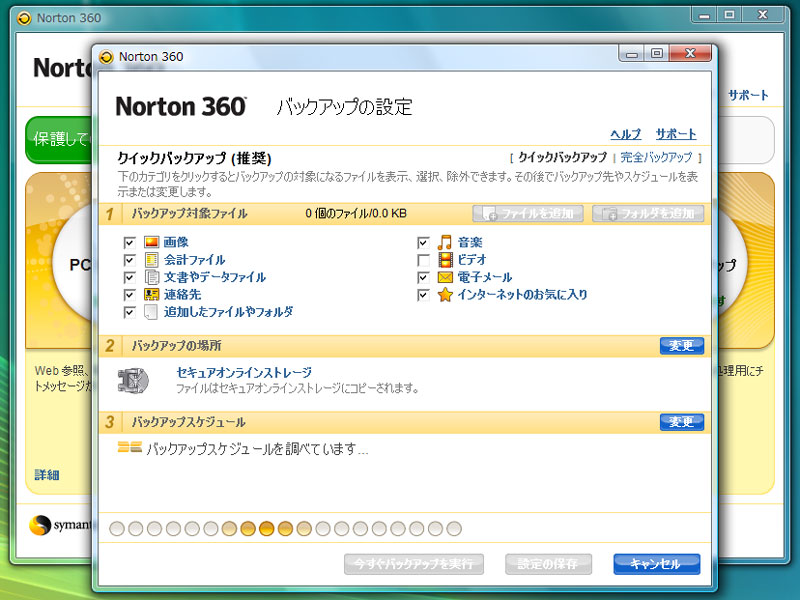Toggle the 電子メール checkbox
The image size is (800, 600).
click(423, 278)
